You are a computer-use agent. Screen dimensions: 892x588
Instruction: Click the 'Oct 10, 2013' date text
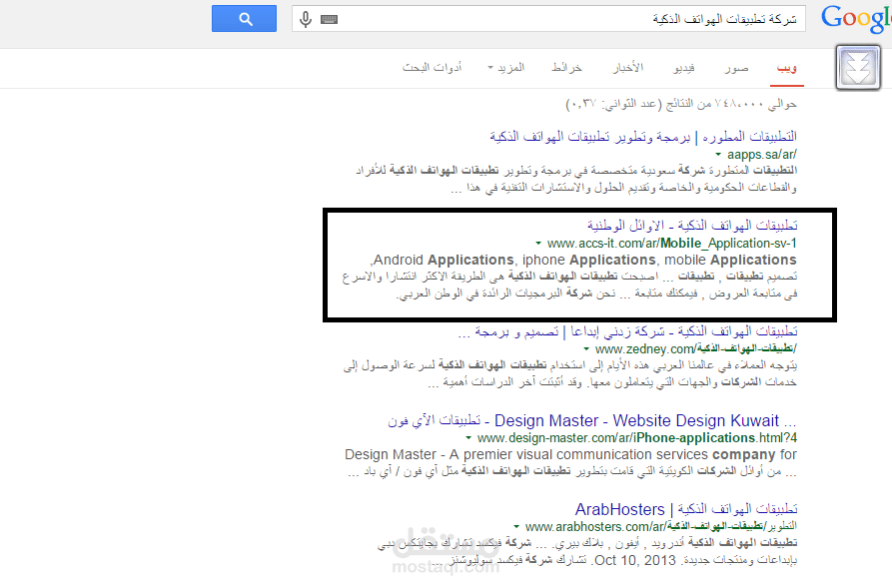tap(635, 560)
